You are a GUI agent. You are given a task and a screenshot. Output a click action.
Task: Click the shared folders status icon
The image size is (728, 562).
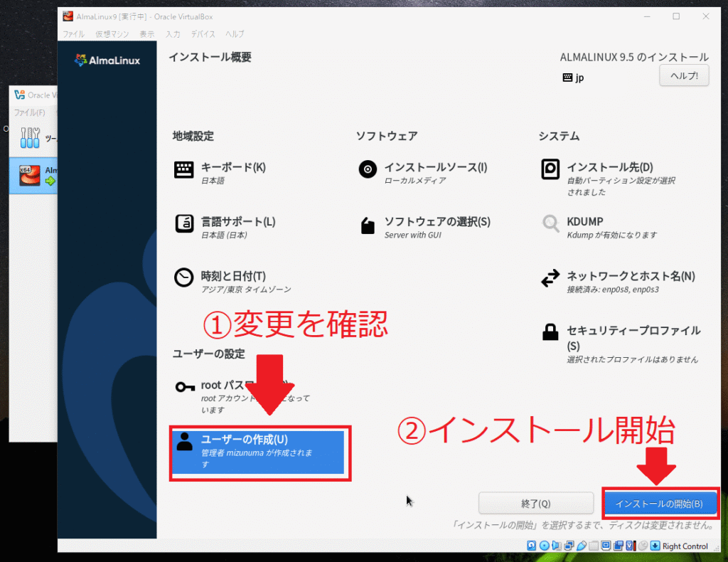[594, 546]
